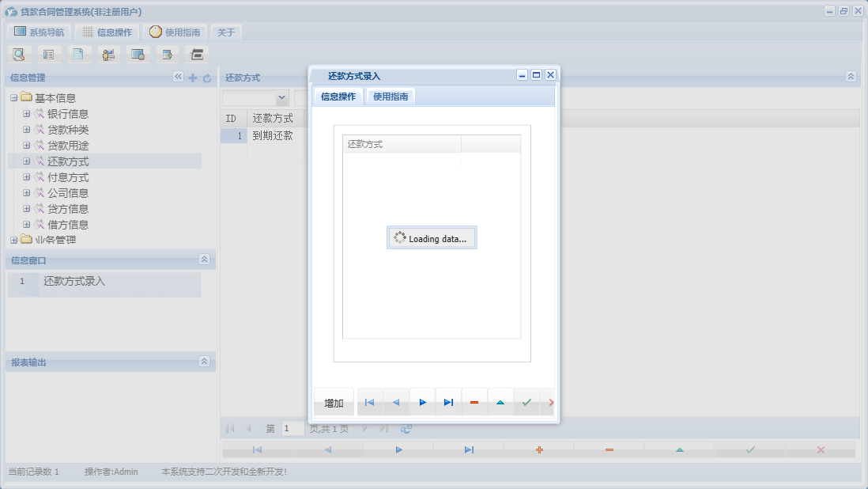
Task: Open the combo box dropdown above ID column
Action: pos(281,98)
